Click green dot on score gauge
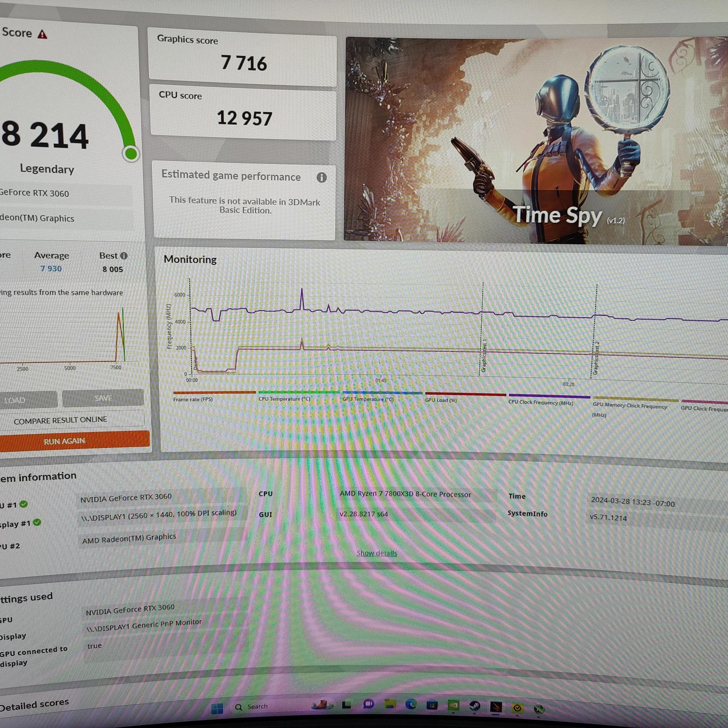728x728 pixels. tap(131, 153)
